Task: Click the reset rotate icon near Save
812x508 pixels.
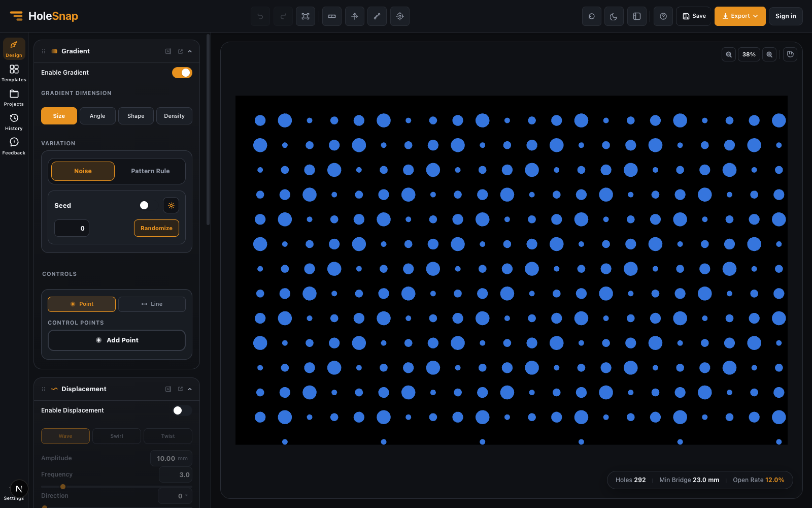Action: point(592,16)
